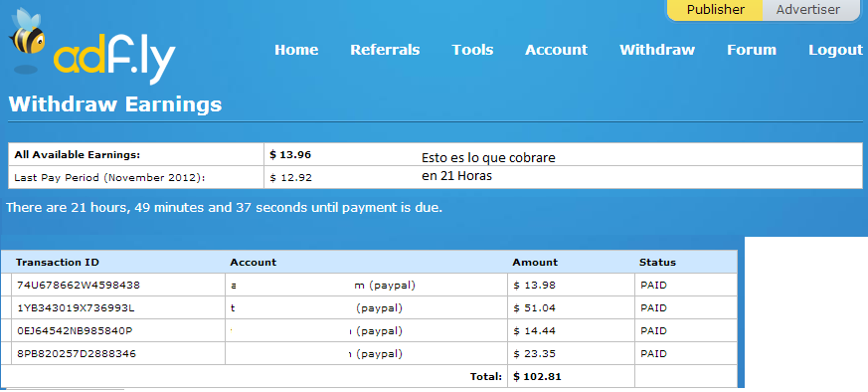Select transaction ID 0EJ64542NB985840P

tap(75, 331)
